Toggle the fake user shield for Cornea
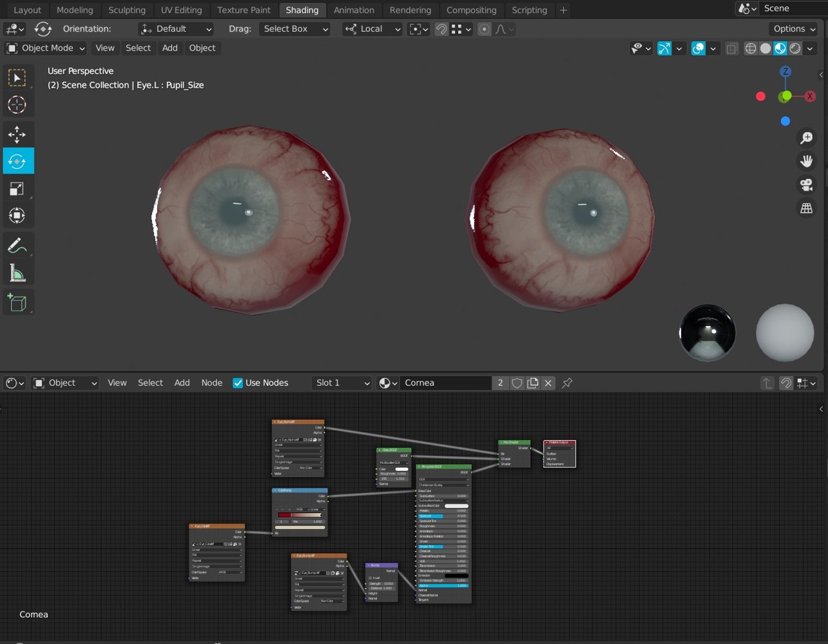The width and height of the screenshot is (828, 644). click(x=517, y=383)
